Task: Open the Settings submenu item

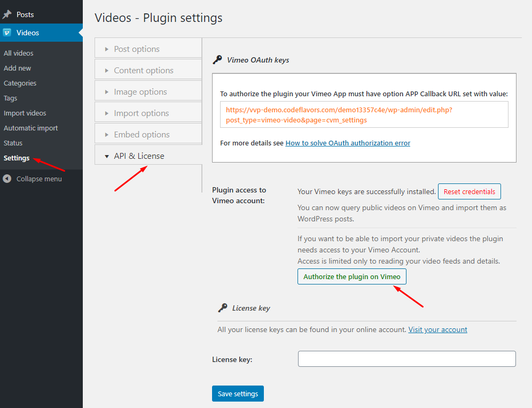Action: pyautogui.click(x=17, y=158)
